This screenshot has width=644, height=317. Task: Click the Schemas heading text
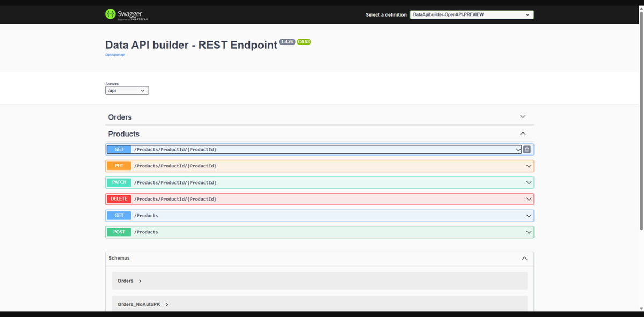[x=119, y=258]
